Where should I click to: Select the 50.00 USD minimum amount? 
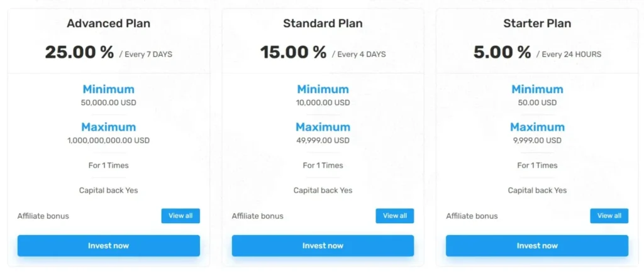click(537, 102)
